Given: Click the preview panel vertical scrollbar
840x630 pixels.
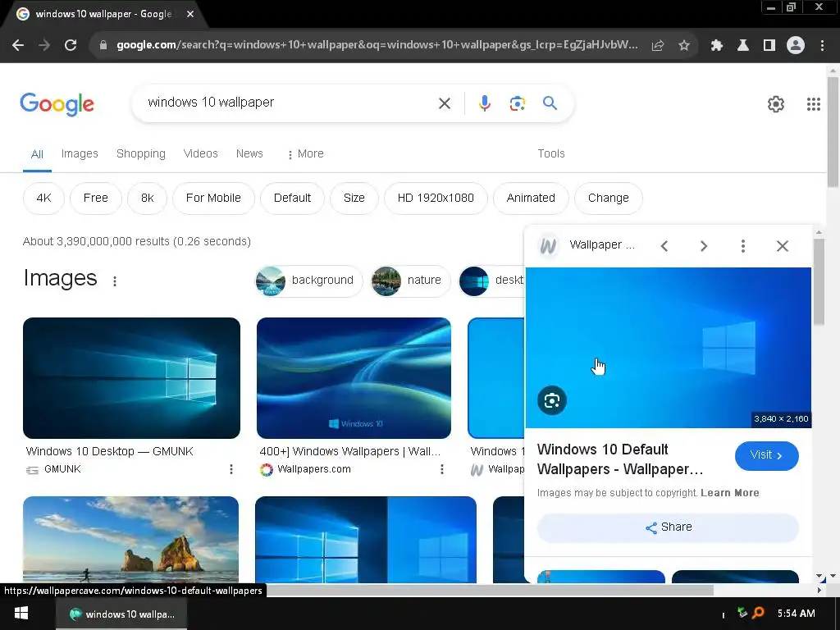Looking at the screenshot, I should 819,282.
